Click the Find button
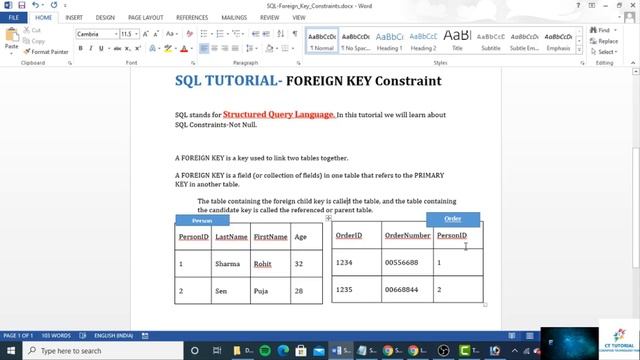This screenshot has height=360, width=640. (600, 30)
